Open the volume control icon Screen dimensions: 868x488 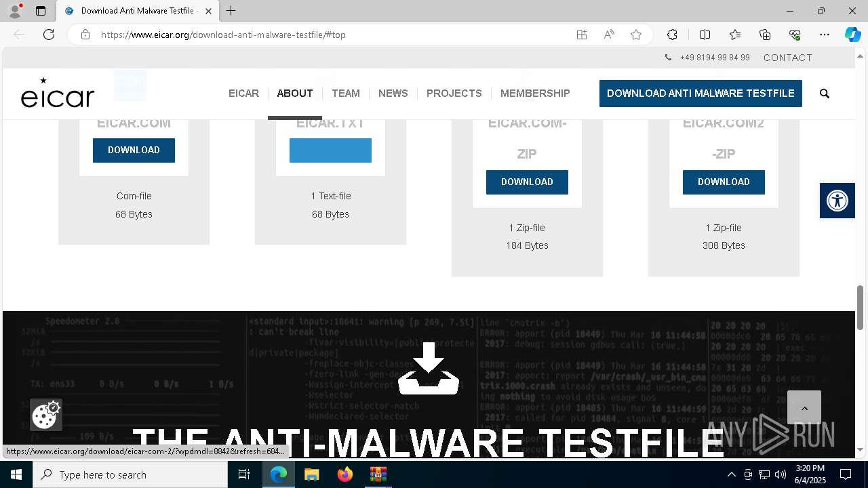point(781,474)
